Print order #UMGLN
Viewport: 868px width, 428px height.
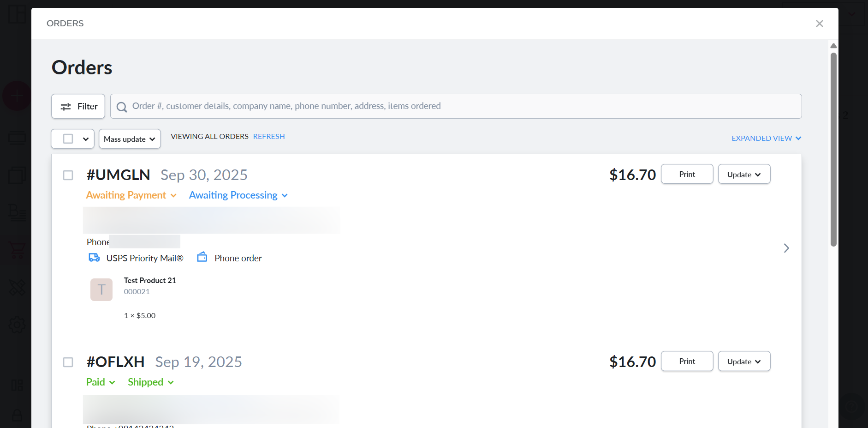[x=687, y=174]
